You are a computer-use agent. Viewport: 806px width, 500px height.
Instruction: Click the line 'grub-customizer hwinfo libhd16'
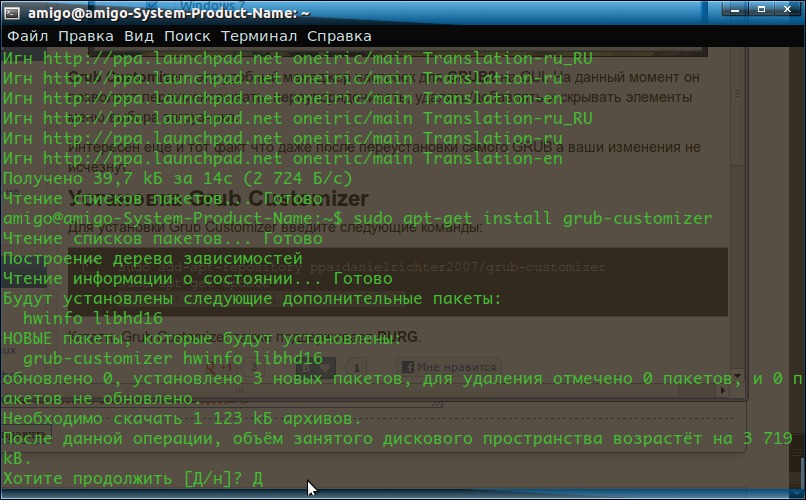[x=173, y=358]
